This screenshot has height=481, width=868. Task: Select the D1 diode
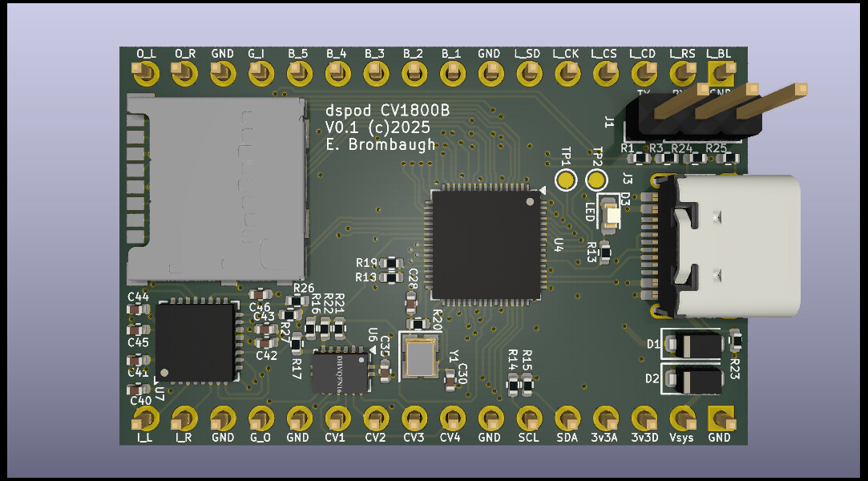click(x=694, y=346)
